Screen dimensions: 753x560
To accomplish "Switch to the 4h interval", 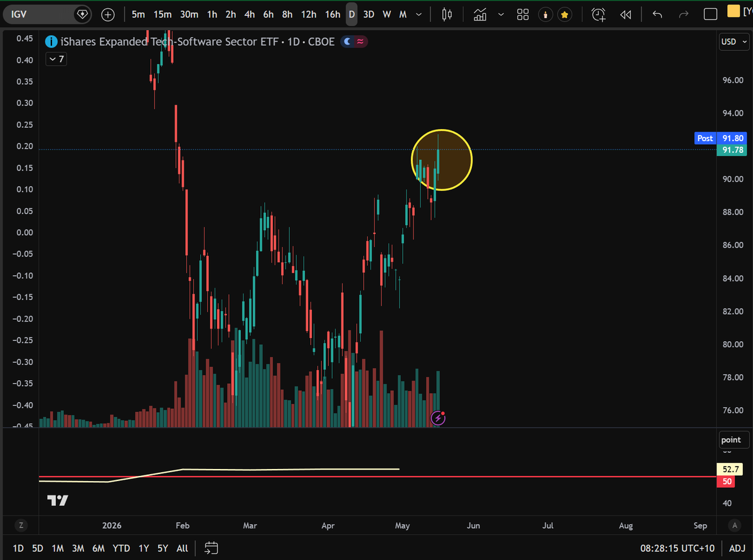I will point(250,14).
